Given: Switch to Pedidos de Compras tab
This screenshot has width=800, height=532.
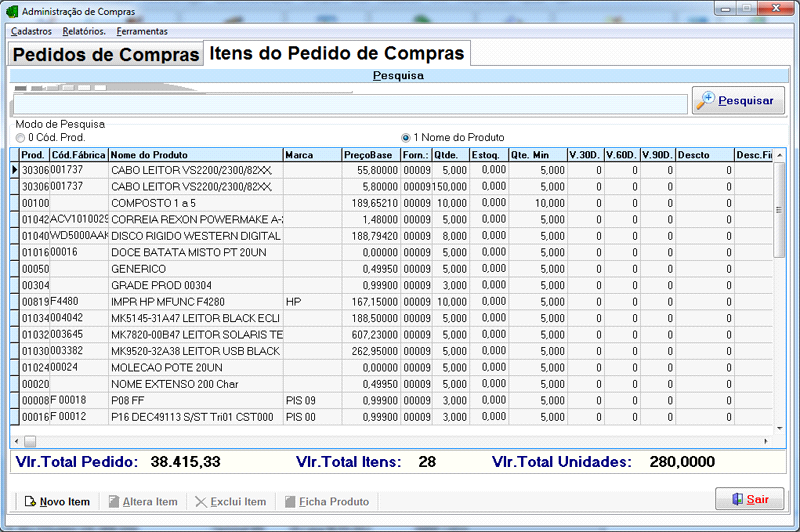Looking at the screenshot, I should click(107, 55).
